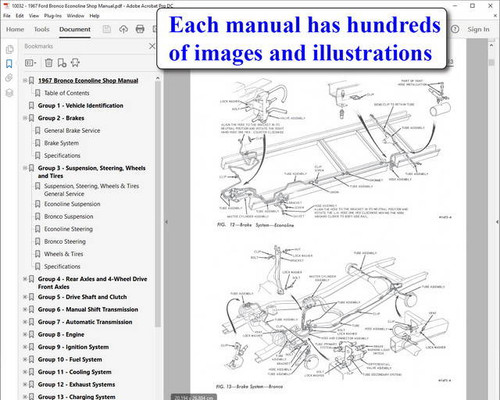Open the Brake System bookmark
The width and height of the screenshot is (500, 400).
point(62,143)
